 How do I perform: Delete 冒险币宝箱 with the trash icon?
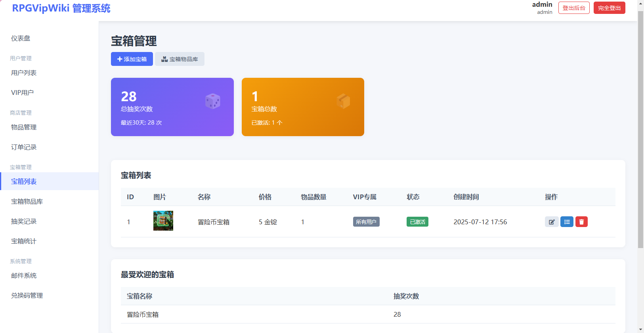tap(581, 222)
